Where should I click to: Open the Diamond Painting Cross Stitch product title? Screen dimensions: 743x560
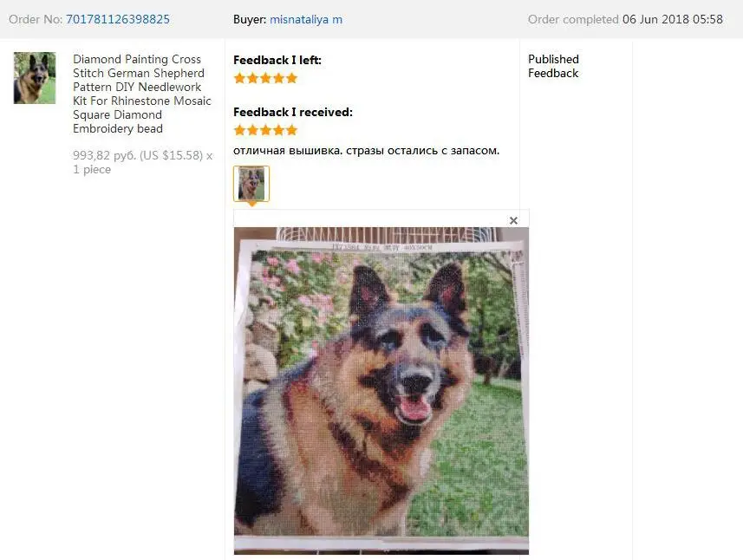click(141, 94)
